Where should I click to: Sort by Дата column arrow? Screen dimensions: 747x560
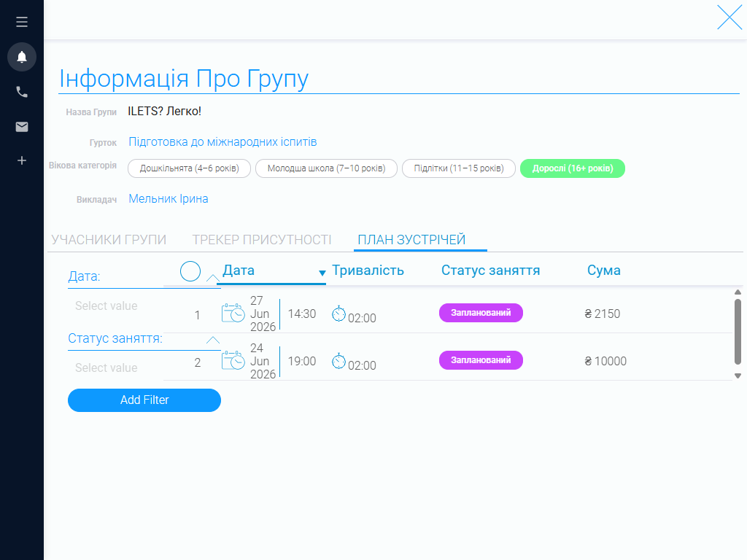click(322, 273)
